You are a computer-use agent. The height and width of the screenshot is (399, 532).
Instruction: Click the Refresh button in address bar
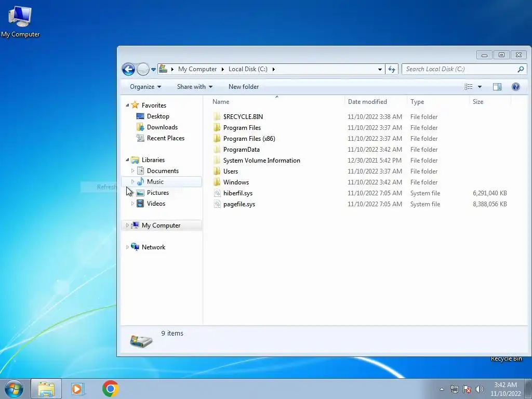392,69
